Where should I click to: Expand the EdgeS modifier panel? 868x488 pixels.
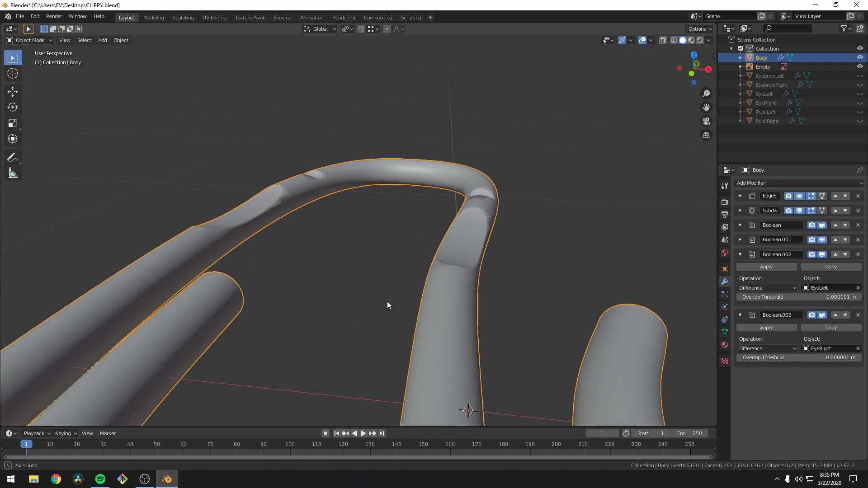point(740,196)
